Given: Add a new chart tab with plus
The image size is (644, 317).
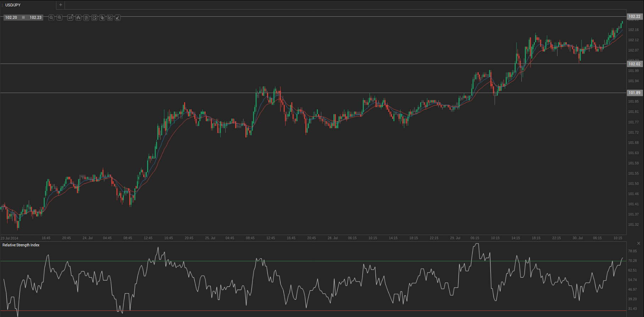Looking at the screenshot, I should tap(61, 5).
